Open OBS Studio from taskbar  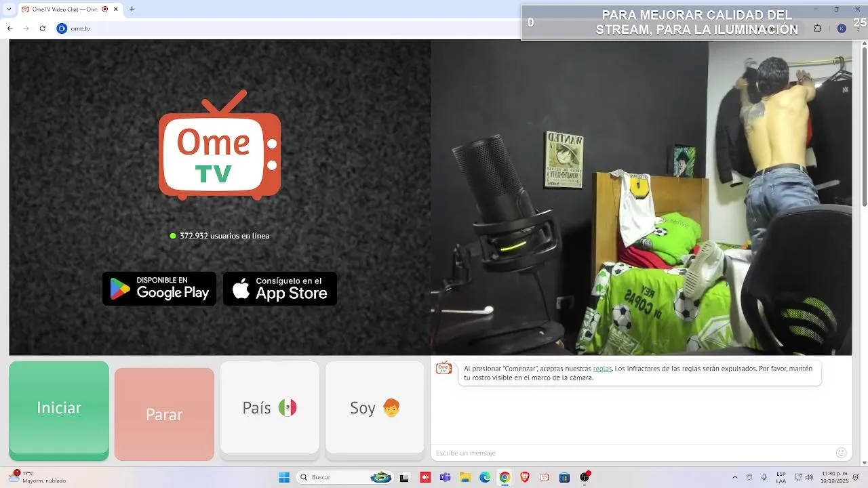585,477
